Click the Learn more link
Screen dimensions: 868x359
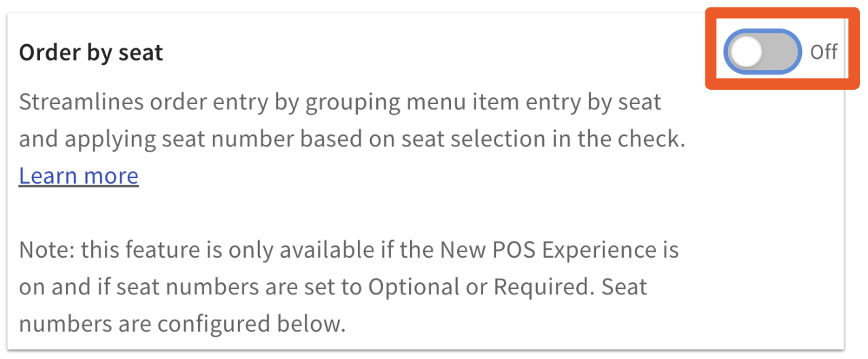pyautogui.click(x=79, y=175)
